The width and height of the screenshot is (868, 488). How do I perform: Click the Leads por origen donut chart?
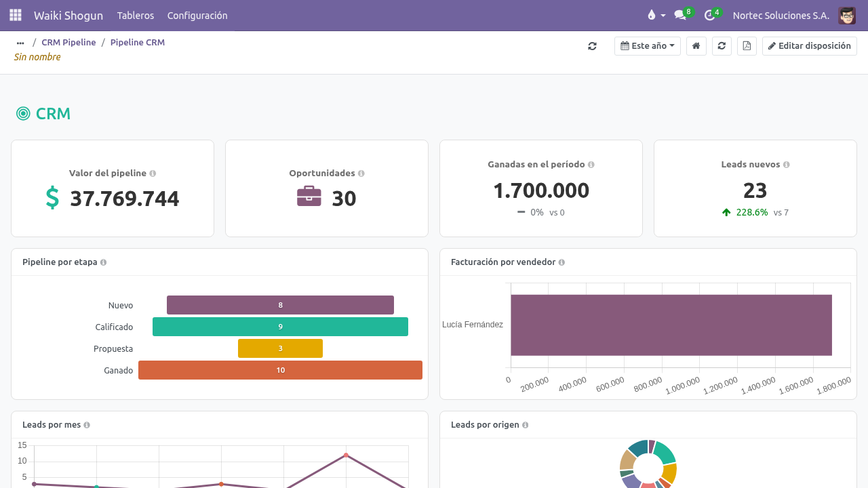point(648,464)
